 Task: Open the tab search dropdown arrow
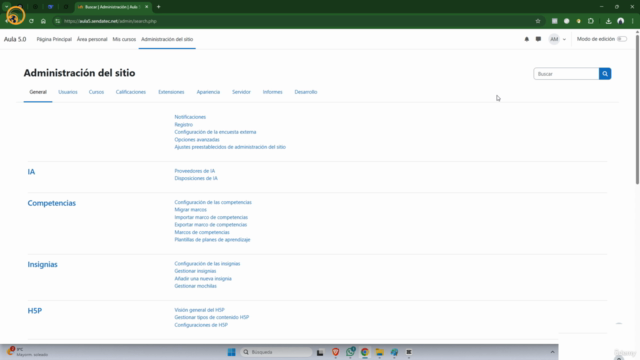click(7, 7)
